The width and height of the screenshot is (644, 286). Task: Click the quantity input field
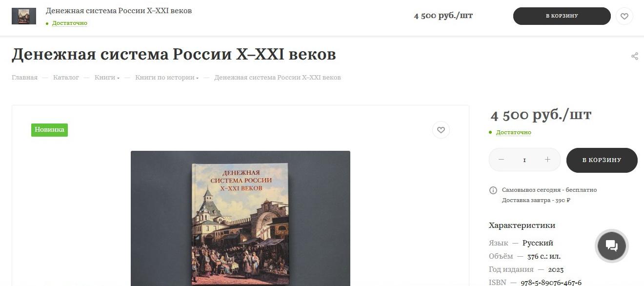(x=524, y=160)
